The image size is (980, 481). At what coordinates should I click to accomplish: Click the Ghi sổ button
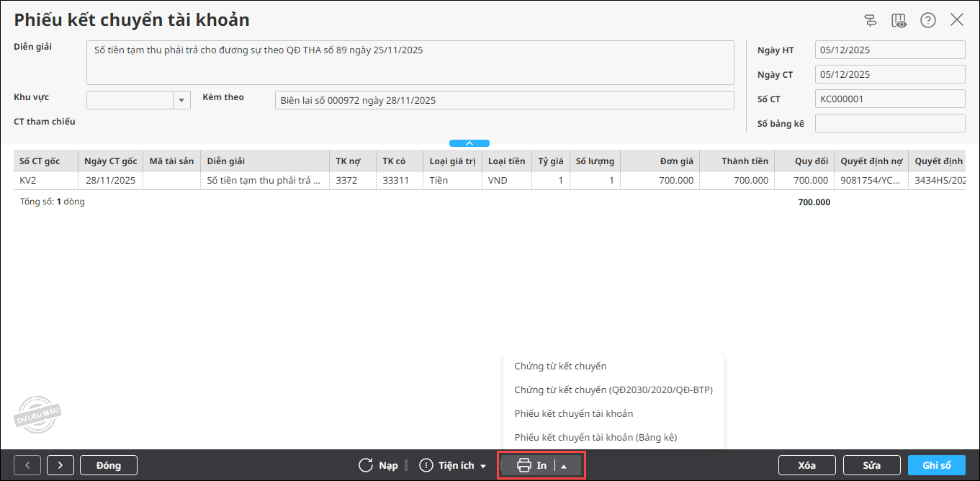coord(937,465)
